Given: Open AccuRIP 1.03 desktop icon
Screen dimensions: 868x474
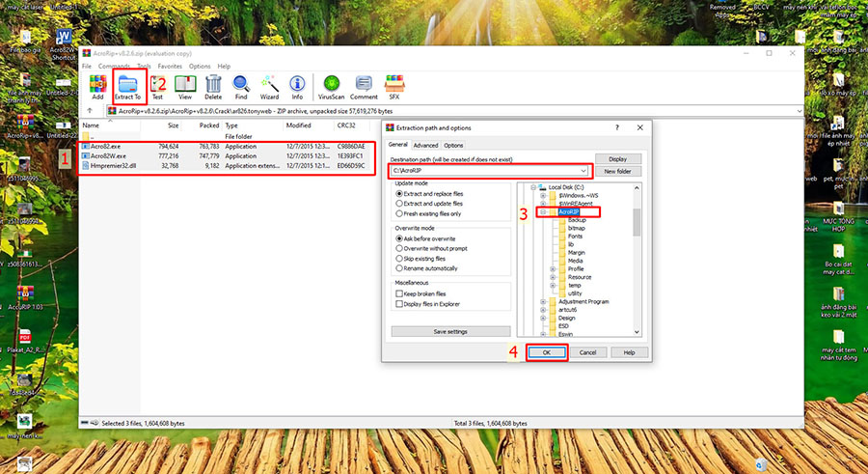Looking at the screenshot, I should (25, 297).
